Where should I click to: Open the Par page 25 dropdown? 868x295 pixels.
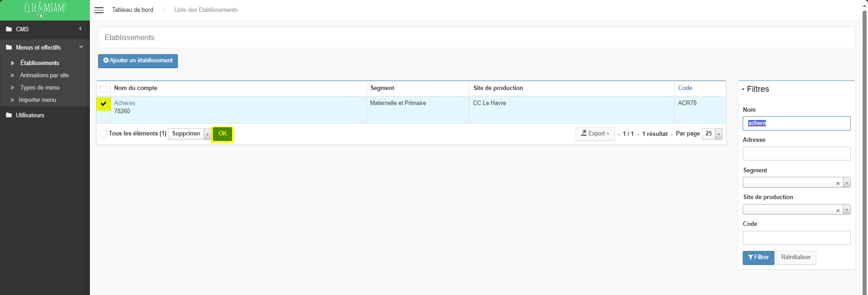coord(712,134)
